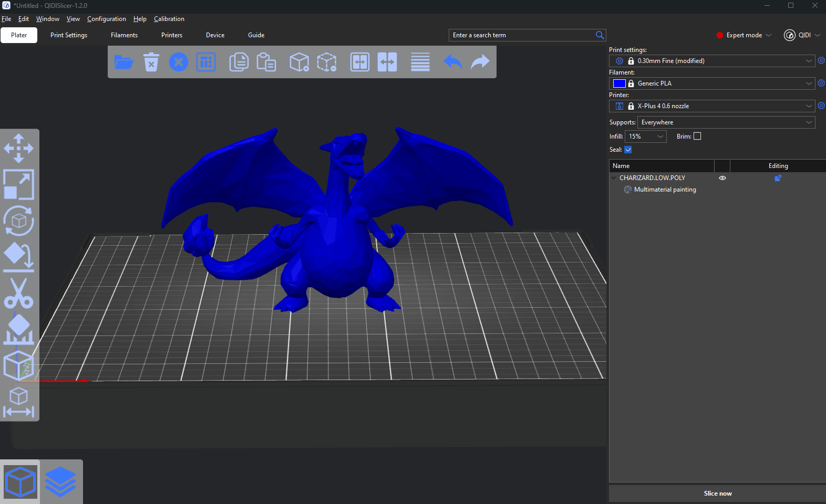The image size is (826, 504).
Task: Click the Delete trash can icon
Action: tap(151, 62)
